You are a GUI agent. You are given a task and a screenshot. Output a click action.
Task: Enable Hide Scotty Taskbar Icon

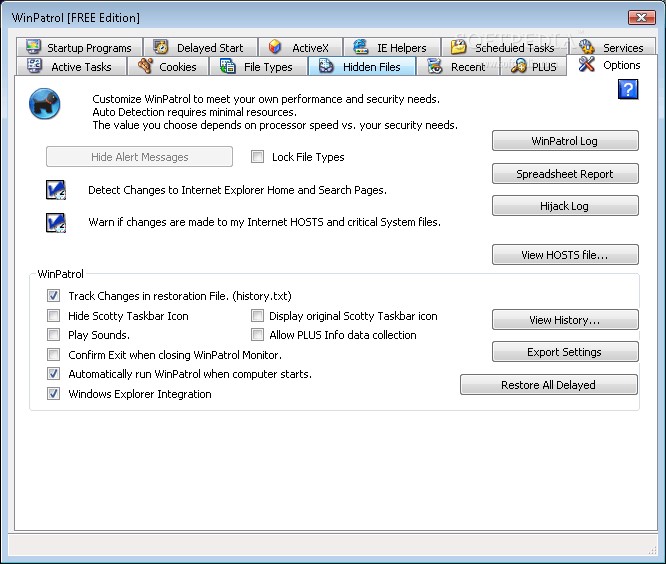(54, 316)
